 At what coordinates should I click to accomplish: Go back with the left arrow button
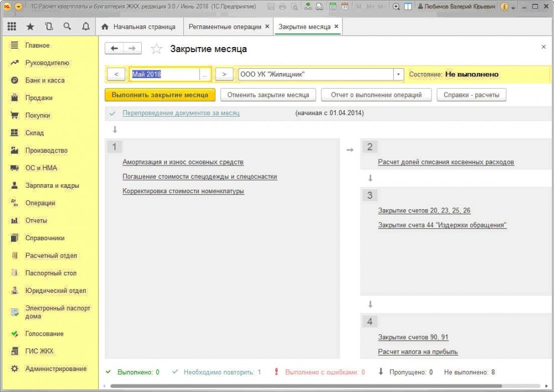coord(114,48)
